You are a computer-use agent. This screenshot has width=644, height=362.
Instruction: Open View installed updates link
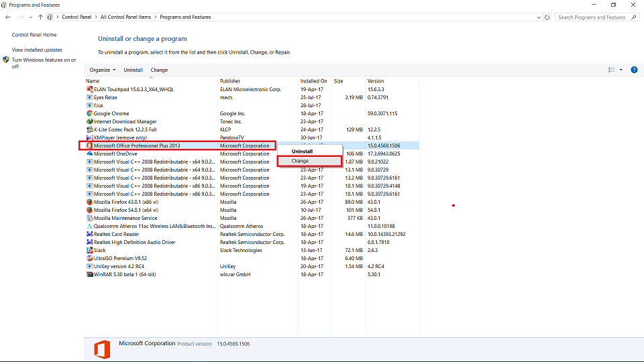[x=37, y=50]
